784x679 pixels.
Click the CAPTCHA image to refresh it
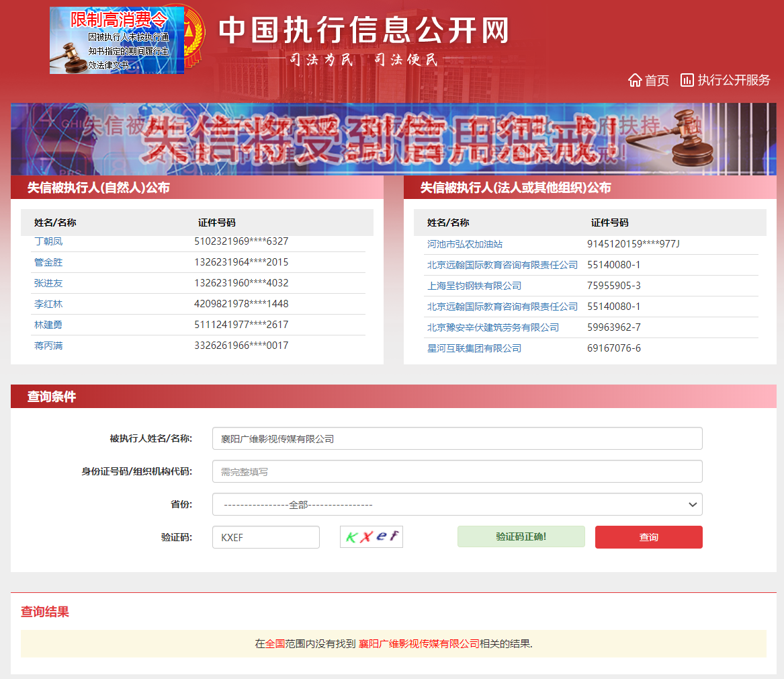[371, 536]
